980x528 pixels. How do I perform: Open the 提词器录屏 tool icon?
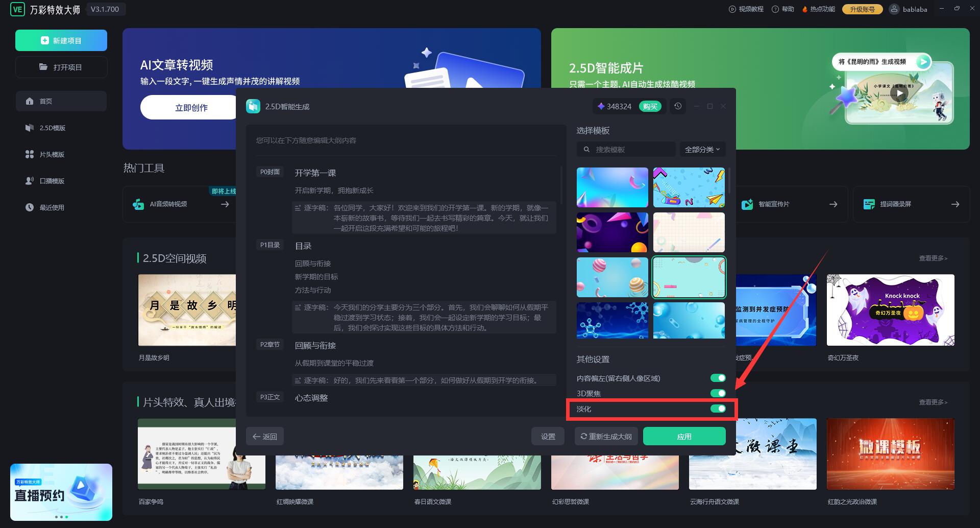pyautogui.click(x=869, y=204)
